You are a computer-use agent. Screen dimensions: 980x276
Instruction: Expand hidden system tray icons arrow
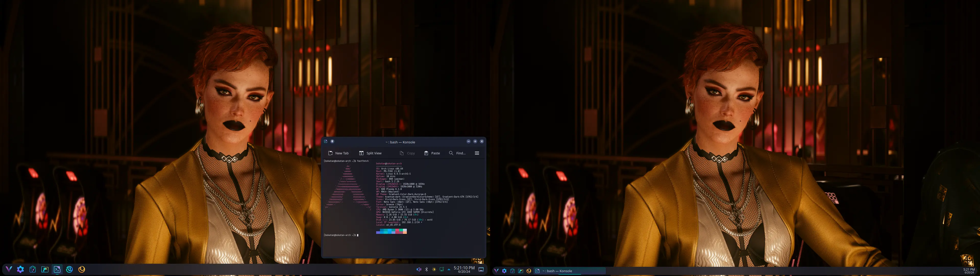449,269
